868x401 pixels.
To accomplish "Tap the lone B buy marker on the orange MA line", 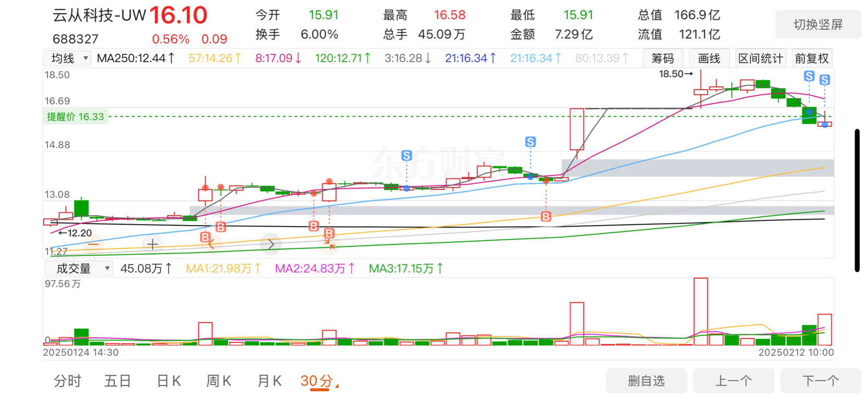I will click(x=546, y=216).
